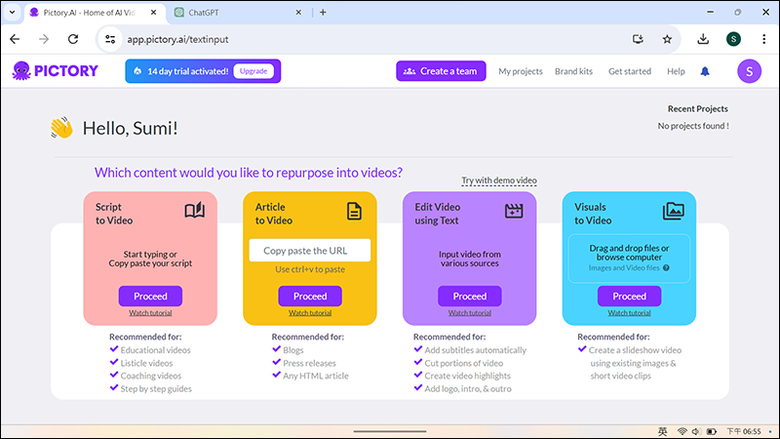Viewport: 780px width, 439px height.
Task: Click the Wi-Fi icon in system tray
Action: click(682, 431)
